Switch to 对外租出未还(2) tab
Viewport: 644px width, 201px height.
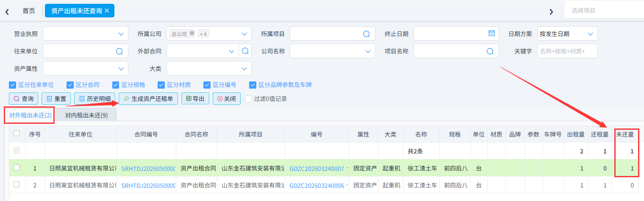point(30,115)
